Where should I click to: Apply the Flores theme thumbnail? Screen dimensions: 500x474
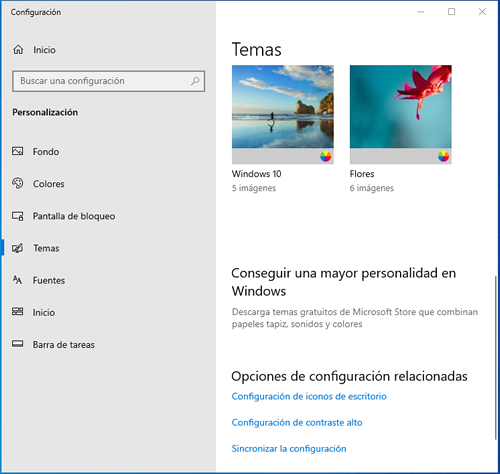pyautogui.click(x=401, y=114)
